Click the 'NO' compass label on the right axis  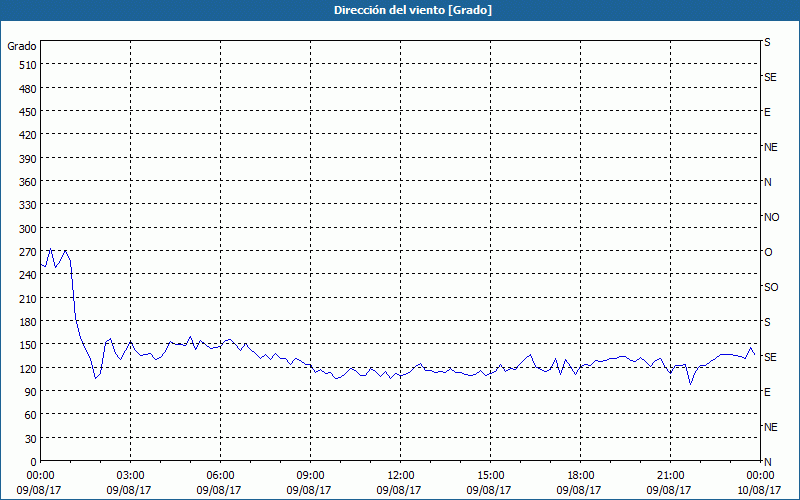pyautogui.click(x=771, y=217)
